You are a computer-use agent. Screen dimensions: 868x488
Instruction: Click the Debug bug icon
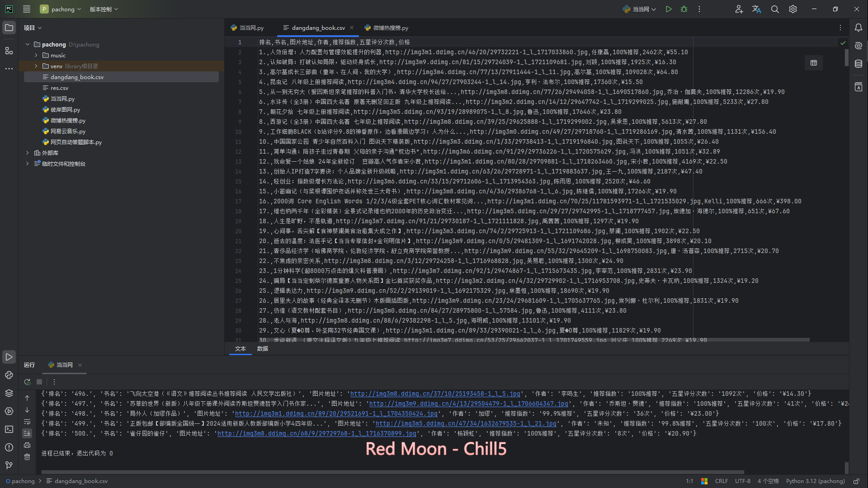click(684, 9)
